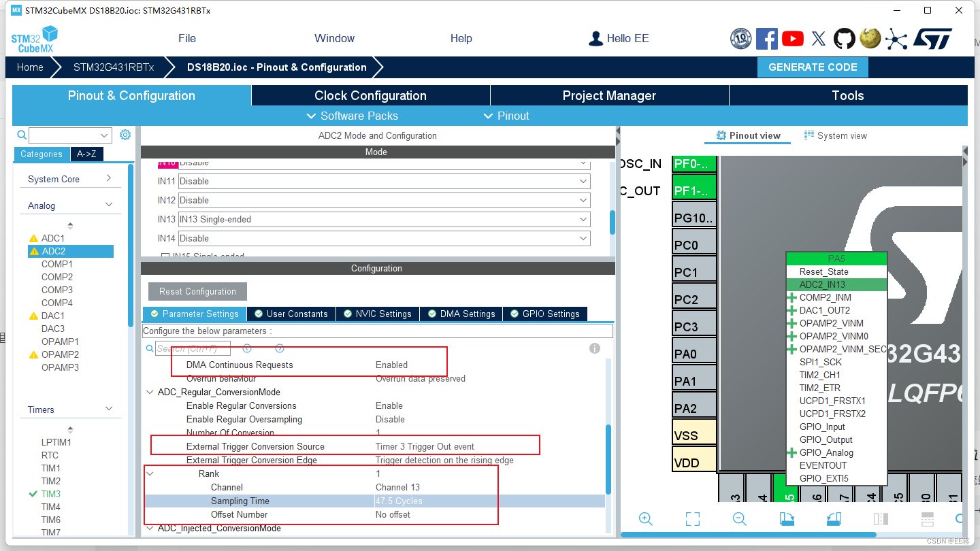Open the IN11 Disable dropdown

pyautogui.click(x=384, y=182)
